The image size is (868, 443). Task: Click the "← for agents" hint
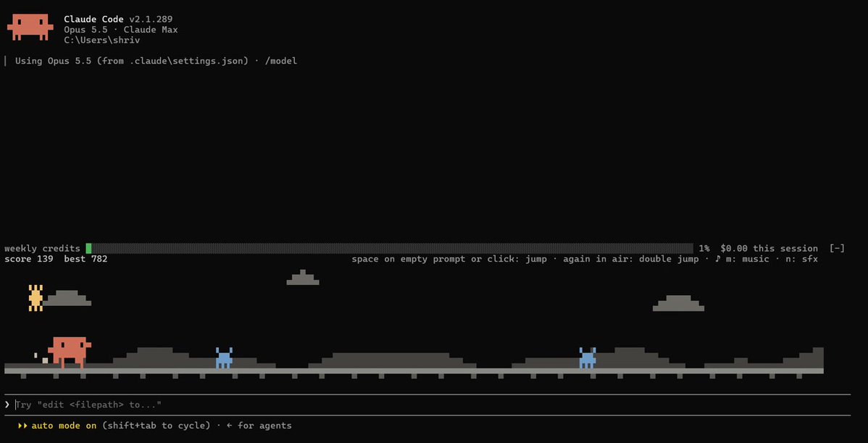point(259,426)
